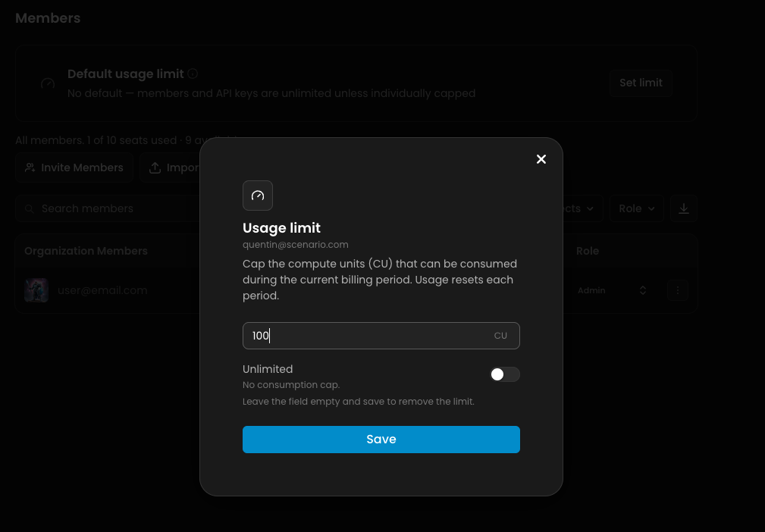Click Set limit button
This screenshot has height=532, width=765.
pyautogui.click(x=641, y=83)
